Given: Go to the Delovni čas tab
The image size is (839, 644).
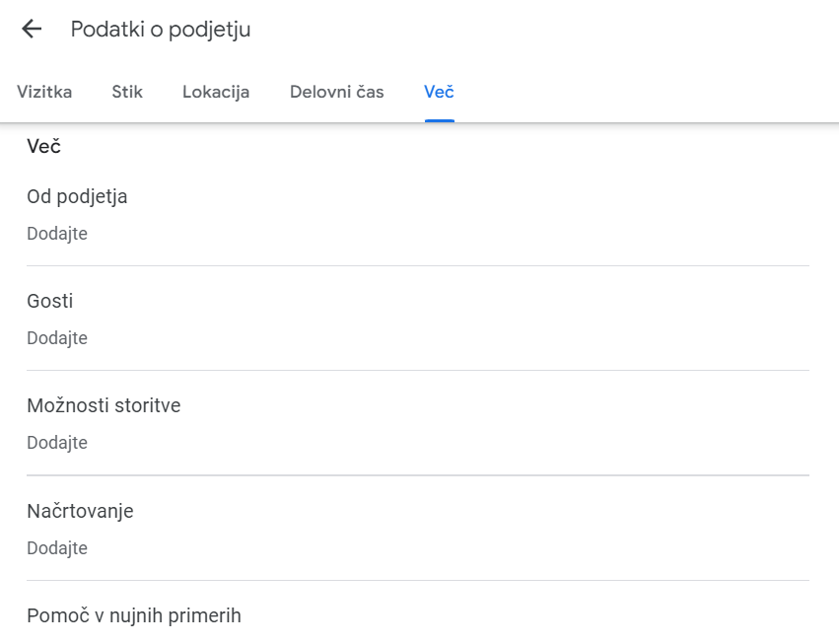Looking at the screenshot, I should pyautogui.click(x=336, y=93).
